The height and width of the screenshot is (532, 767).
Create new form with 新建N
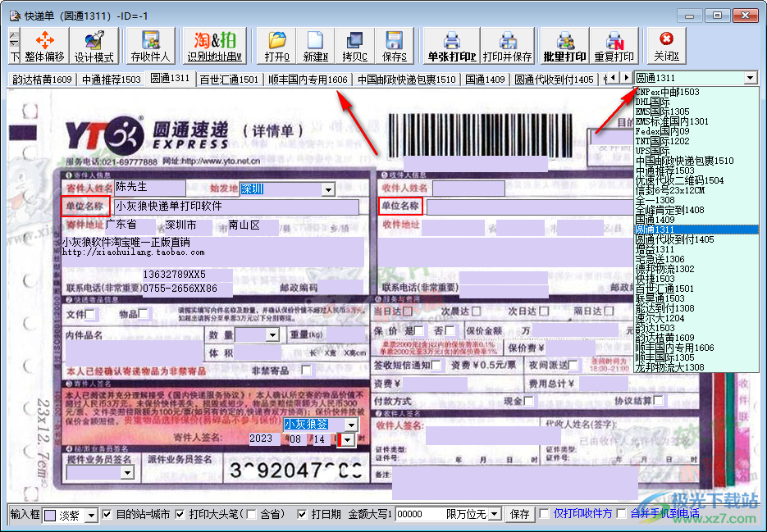(316, 45)
